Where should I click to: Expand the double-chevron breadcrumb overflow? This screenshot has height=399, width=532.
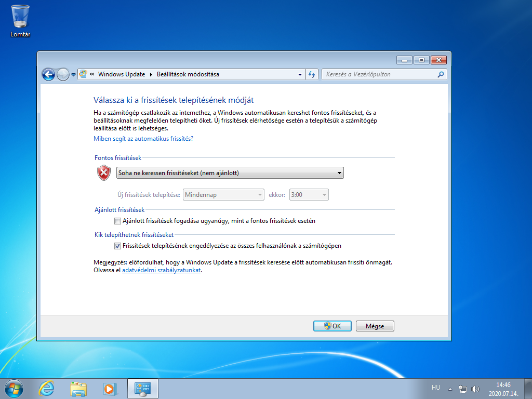pos(92,74)
